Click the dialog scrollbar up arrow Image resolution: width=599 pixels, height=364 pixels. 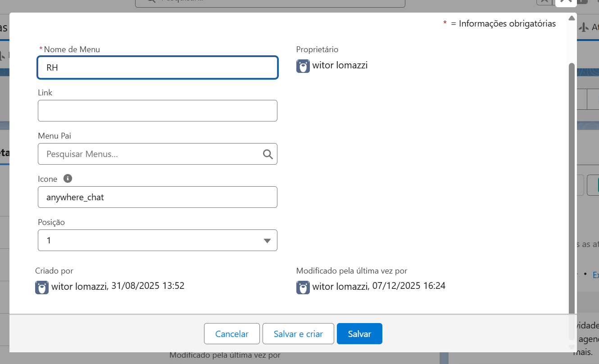pos(572,18)
